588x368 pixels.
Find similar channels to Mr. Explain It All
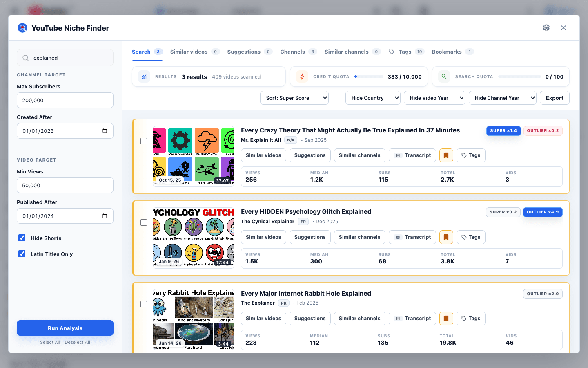pos(359,155)
